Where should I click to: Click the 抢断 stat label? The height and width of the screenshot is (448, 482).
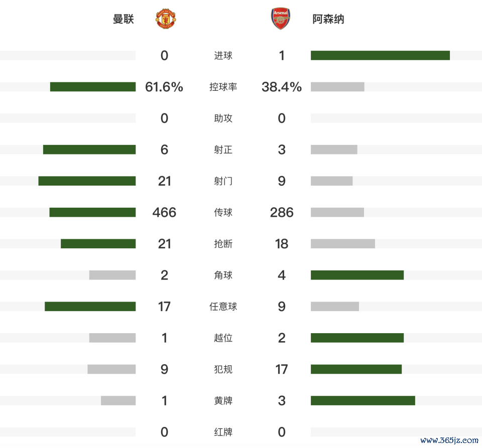point(223,244)
